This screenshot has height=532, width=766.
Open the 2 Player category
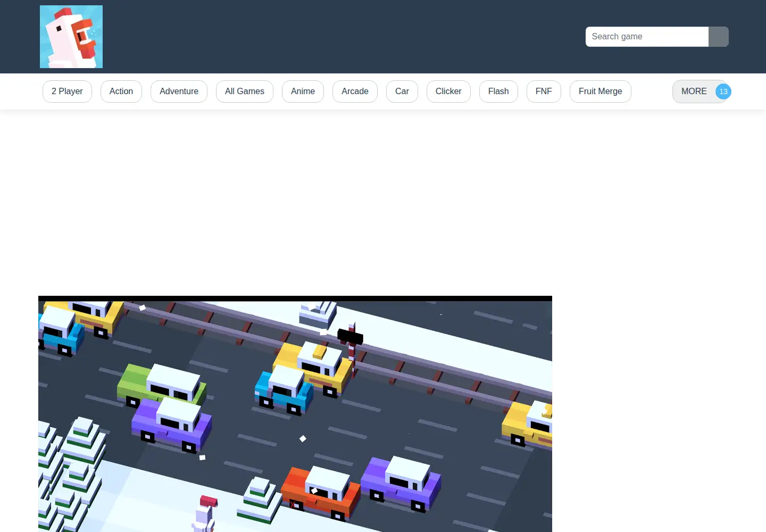tap(67, 92)
